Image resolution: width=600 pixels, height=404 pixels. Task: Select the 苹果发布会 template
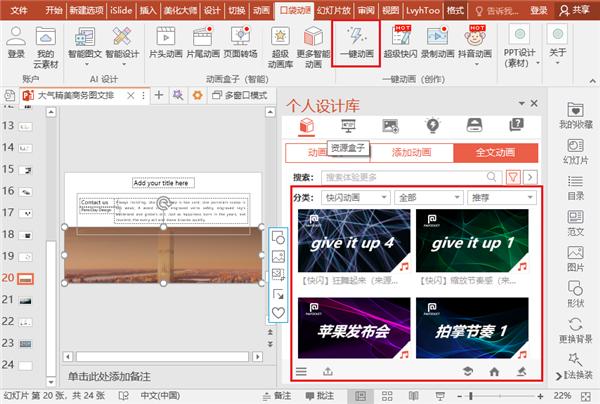[x=354, y=328]
